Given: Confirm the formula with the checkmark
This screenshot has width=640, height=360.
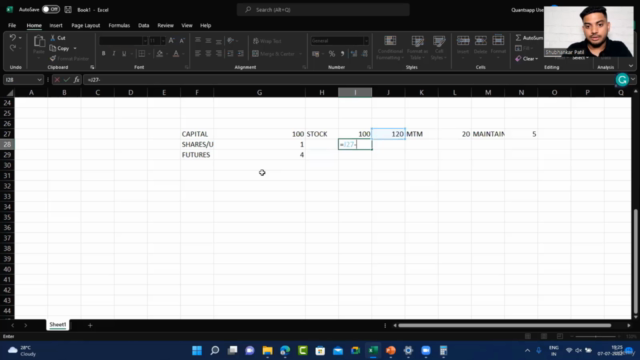Looking at the screenshot, I should [x=67, y=80].
